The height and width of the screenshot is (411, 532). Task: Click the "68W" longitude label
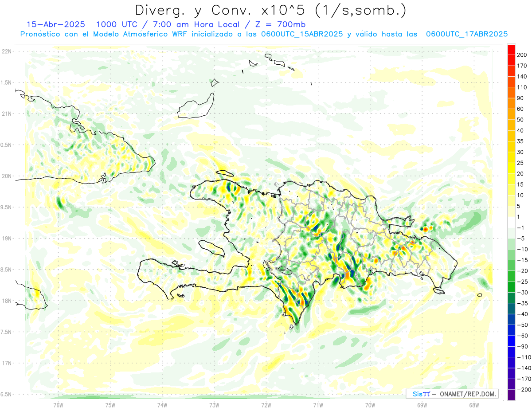(474, 404)
